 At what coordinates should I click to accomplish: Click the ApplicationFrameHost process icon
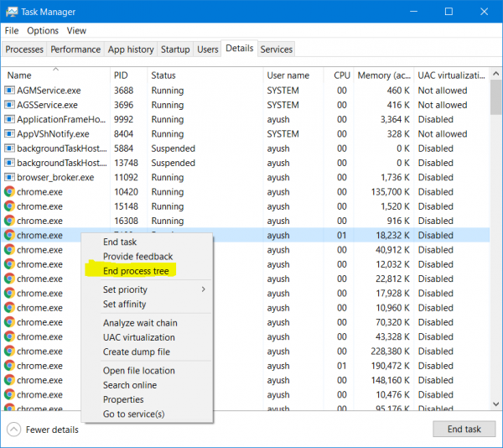(10, 120)
